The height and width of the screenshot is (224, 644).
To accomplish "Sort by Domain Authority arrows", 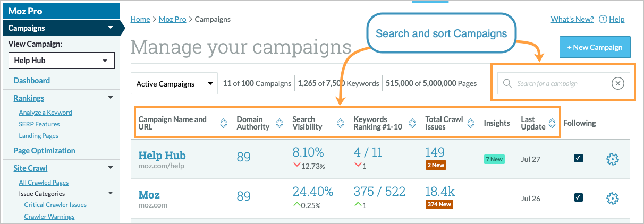I will 280,124.
